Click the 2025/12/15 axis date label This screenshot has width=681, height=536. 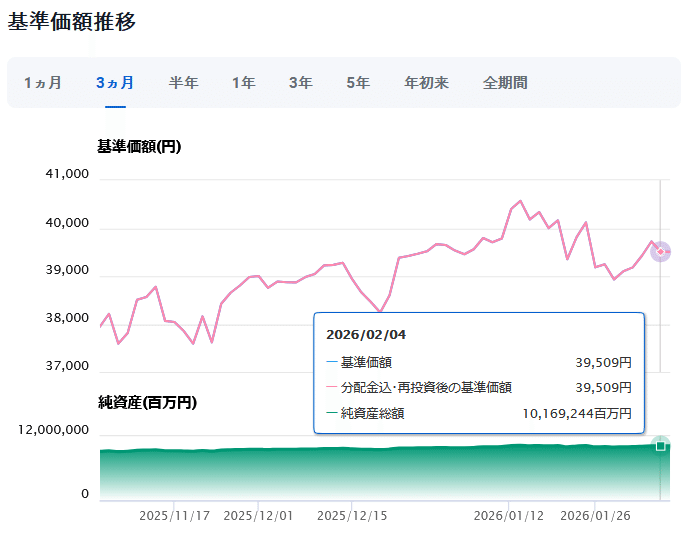point(352,516)
